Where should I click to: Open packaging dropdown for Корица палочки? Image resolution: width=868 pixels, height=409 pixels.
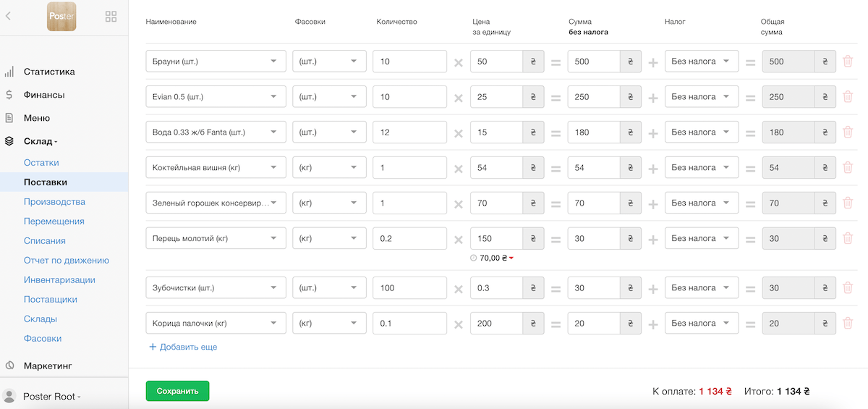coord(329,324)
